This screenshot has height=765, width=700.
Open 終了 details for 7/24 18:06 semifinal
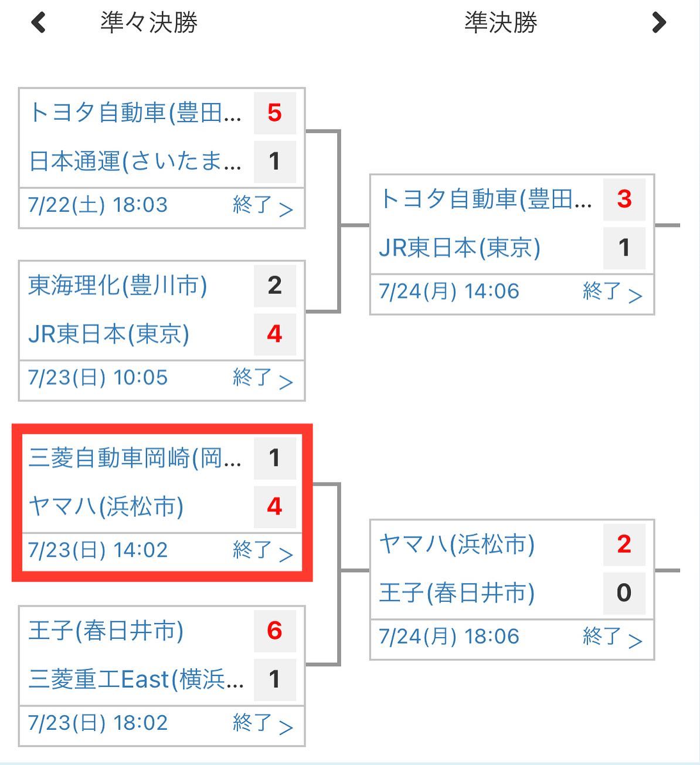(x=612, y=637)
